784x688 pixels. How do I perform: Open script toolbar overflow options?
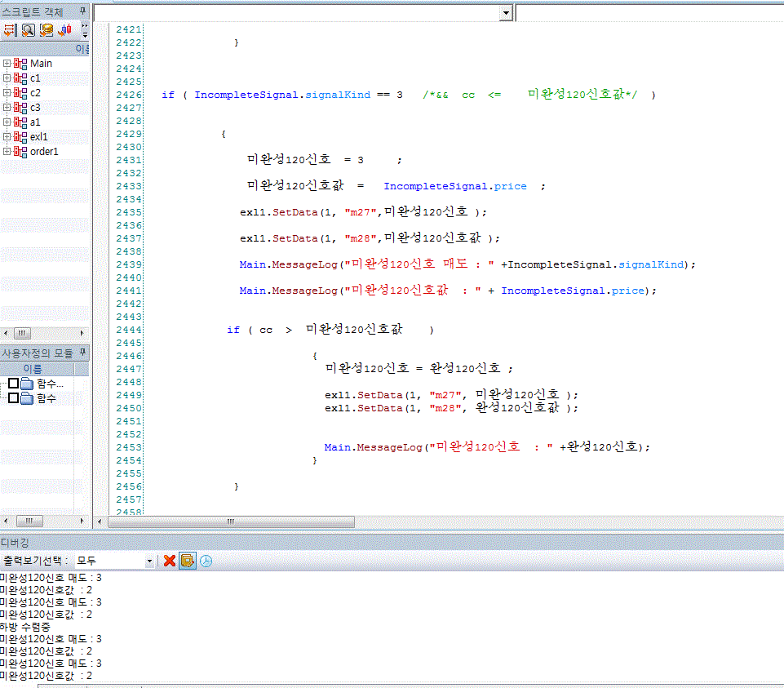coord(85,30)
